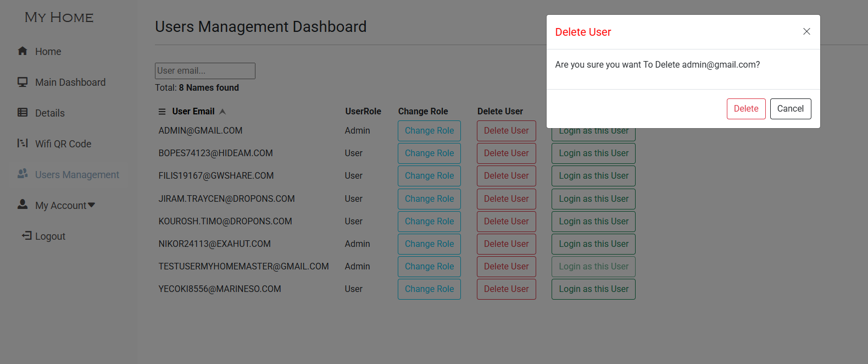Confirm with the red Delete button
Image resolution: width=868 pixels, height=364 pixels.
pyautogui.click(x=746, y=109)
